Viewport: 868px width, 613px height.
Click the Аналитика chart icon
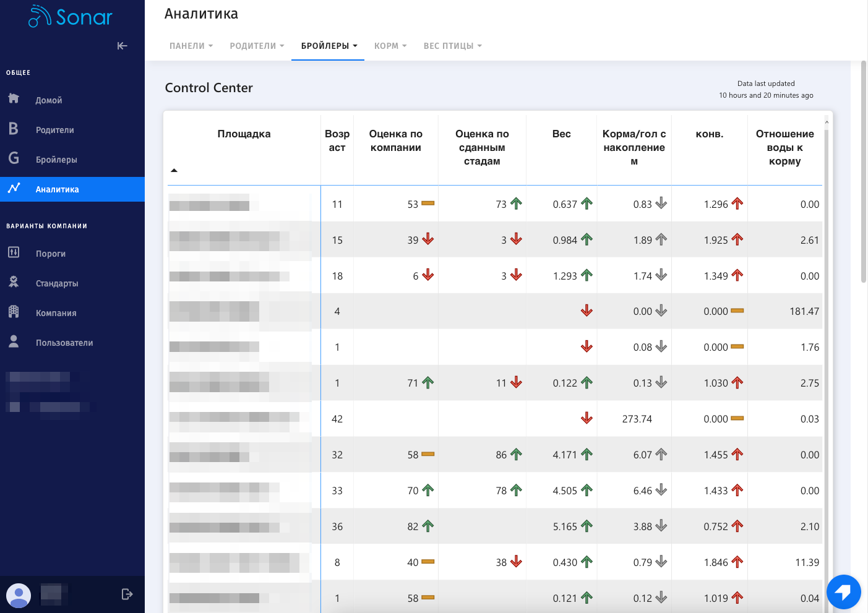pos(14,188)
